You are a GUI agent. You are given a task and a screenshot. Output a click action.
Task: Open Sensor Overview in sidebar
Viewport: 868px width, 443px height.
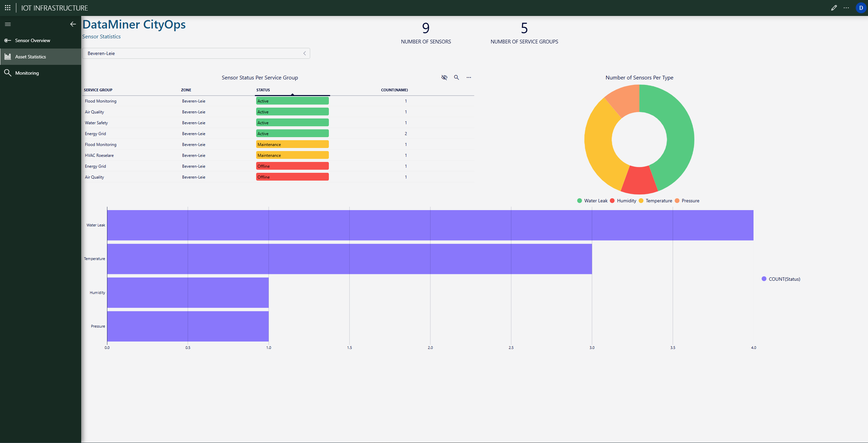[32, 40]
